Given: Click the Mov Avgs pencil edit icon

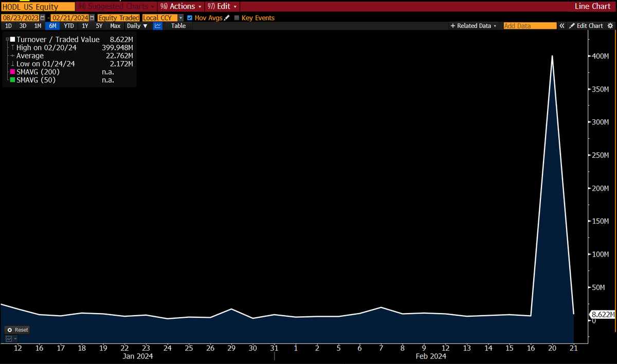Looking at the screenshot, I should [227, 18].
